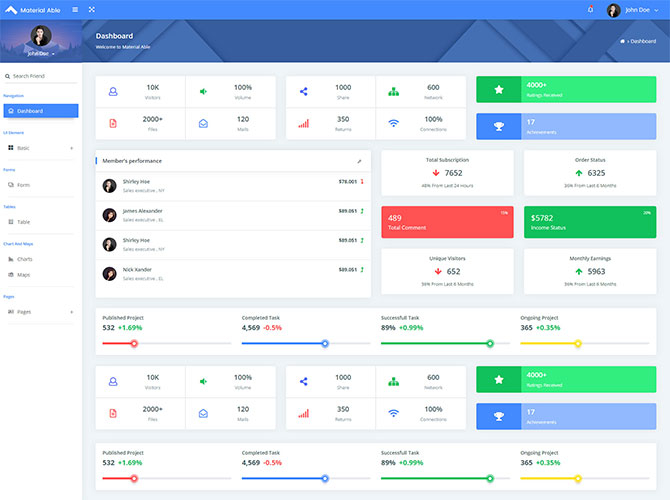Click the upper Ongoing Project yellow slider handle

pyautogui.click(x=578, y=344)
